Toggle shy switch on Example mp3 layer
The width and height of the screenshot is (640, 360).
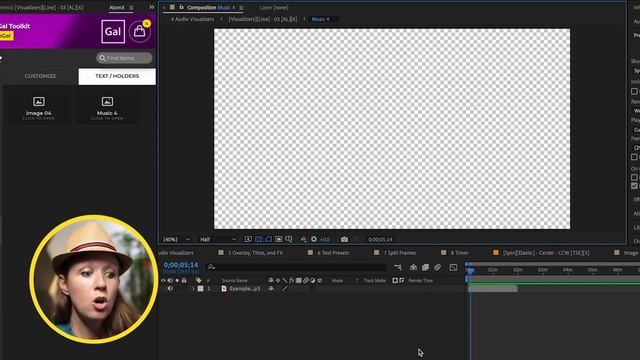tap(271, 289)
